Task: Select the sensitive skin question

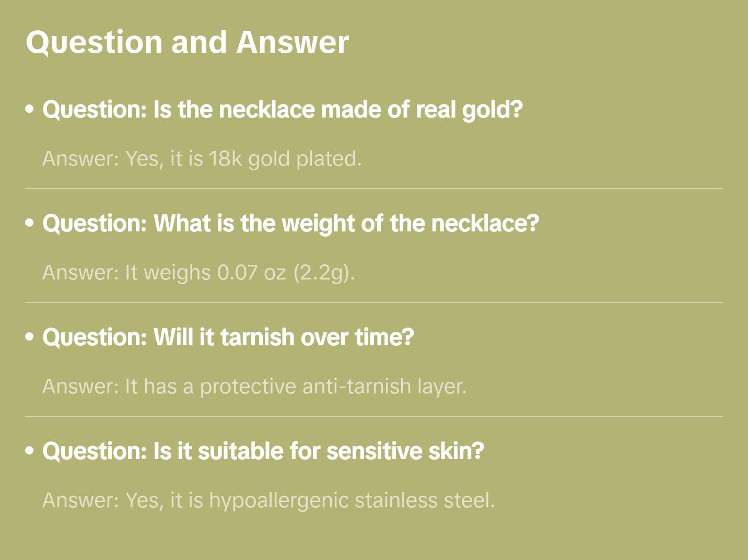Action: 263,451
